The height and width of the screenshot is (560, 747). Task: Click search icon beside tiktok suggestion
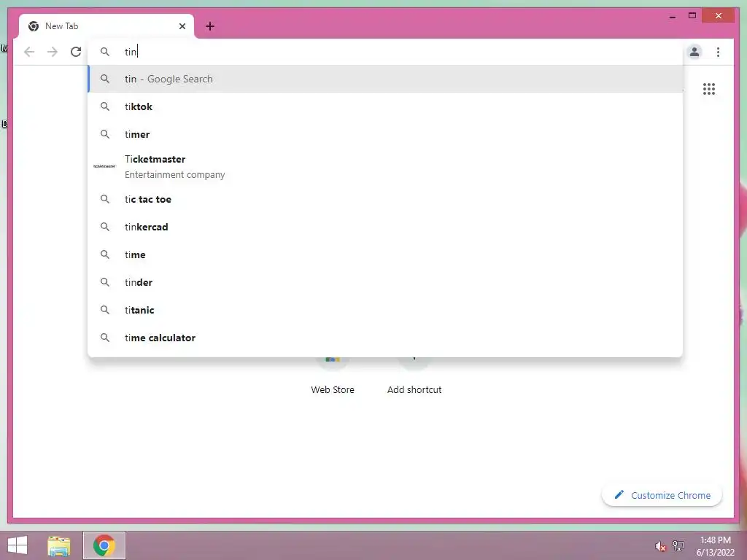click(105, 106)
